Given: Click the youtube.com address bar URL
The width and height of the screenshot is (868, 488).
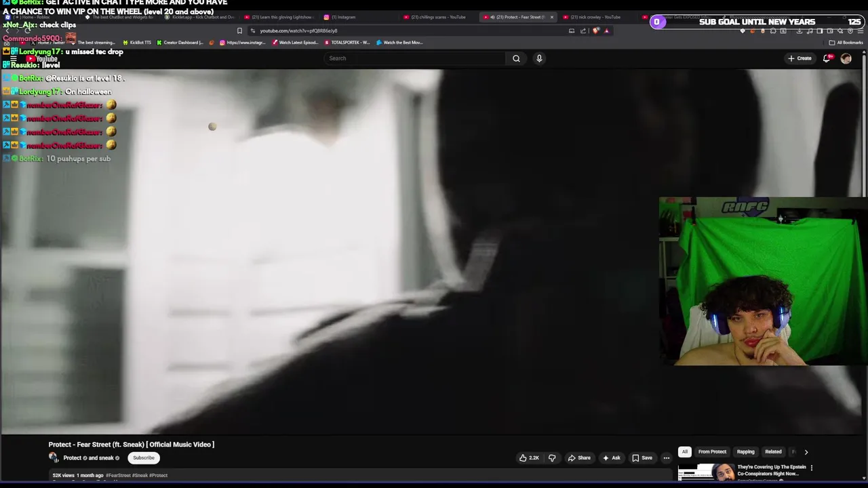Looking at the screenshot, I should (x=298, y=30).
